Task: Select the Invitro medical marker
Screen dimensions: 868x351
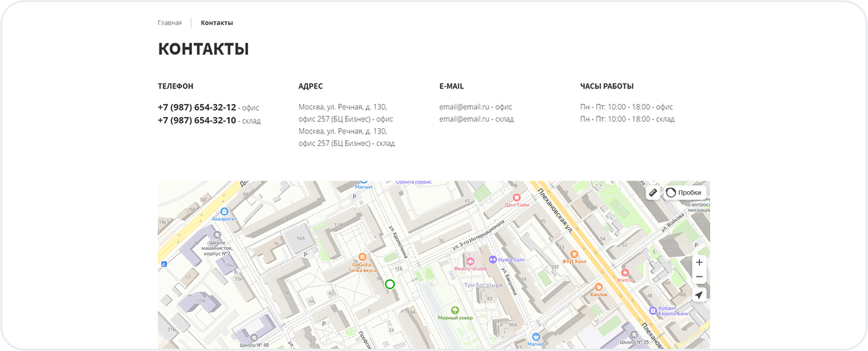Action: (x=624, y=272)
